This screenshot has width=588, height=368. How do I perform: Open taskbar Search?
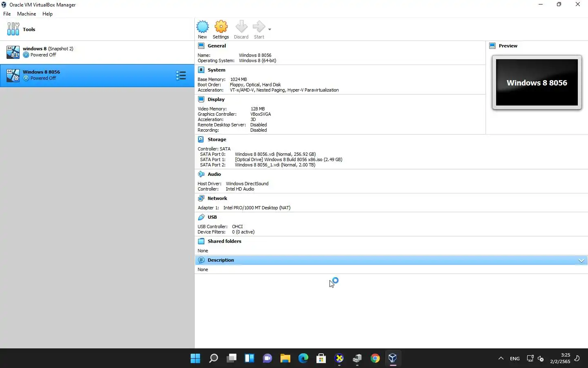pyautogui.click(x=214, y=359)
